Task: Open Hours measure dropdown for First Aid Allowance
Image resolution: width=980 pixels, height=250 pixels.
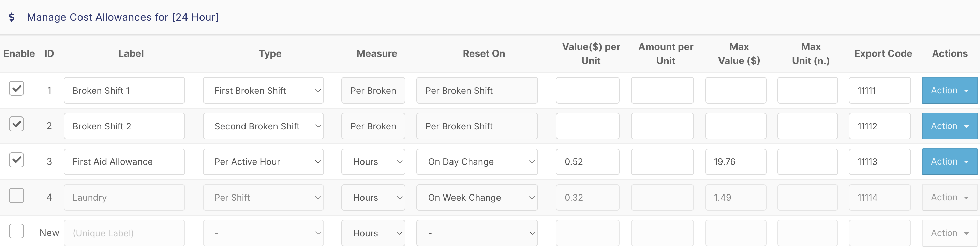Action: pyautogui.click(x=373, y=162)
